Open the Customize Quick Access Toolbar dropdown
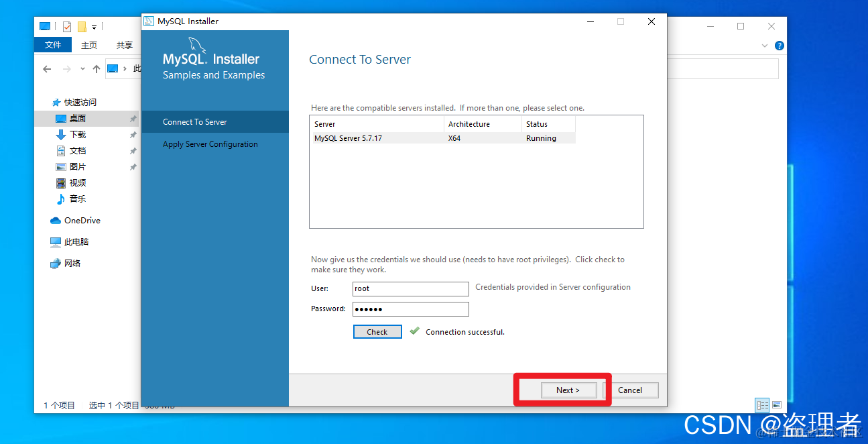This screenshot has height=444, width=868. tap(95, 27)
